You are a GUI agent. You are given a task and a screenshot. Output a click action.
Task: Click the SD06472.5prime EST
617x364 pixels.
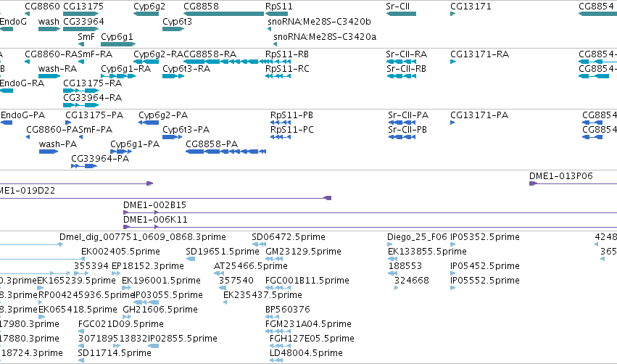pyautogui.click(x=259, y=244)
